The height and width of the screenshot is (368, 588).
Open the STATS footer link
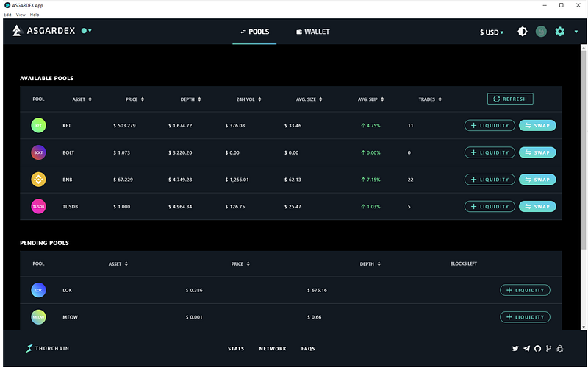coord(236,349)
